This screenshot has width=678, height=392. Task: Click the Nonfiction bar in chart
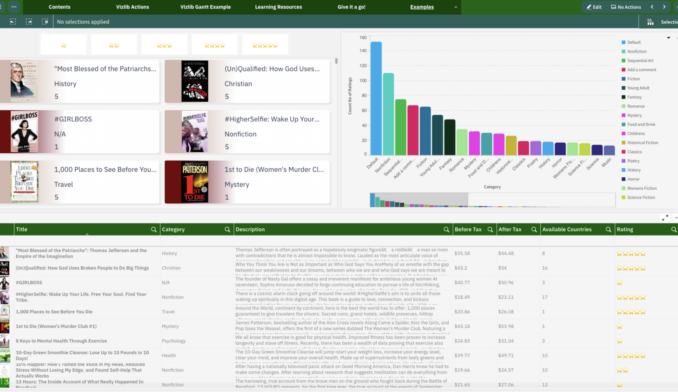pos(388,114)
